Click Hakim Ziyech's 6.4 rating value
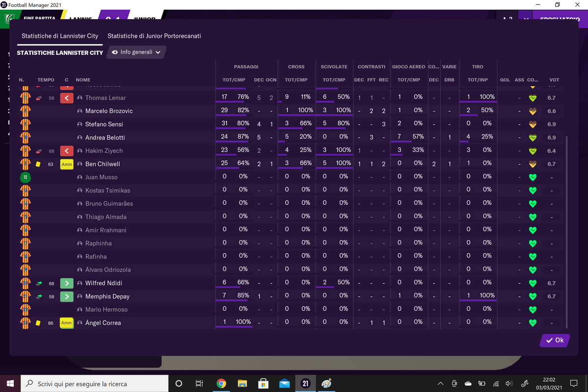The image size is (588, 392). pyautogui.click(x=552, y=151)
